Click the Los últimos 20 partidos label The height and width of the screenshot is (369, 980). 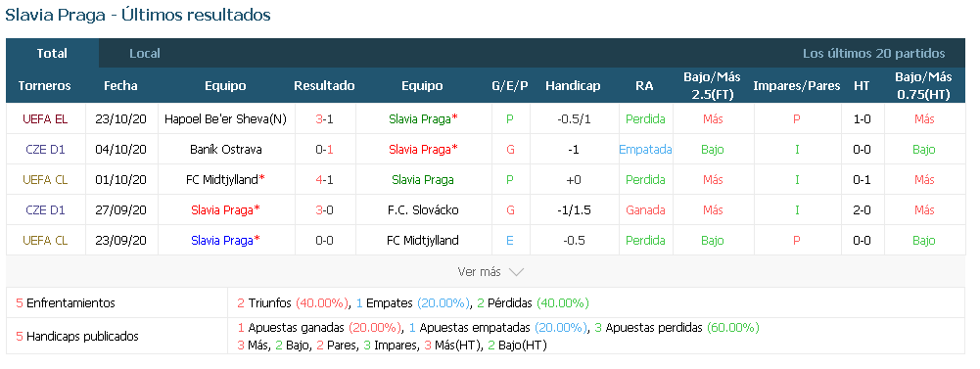(873, 54)
